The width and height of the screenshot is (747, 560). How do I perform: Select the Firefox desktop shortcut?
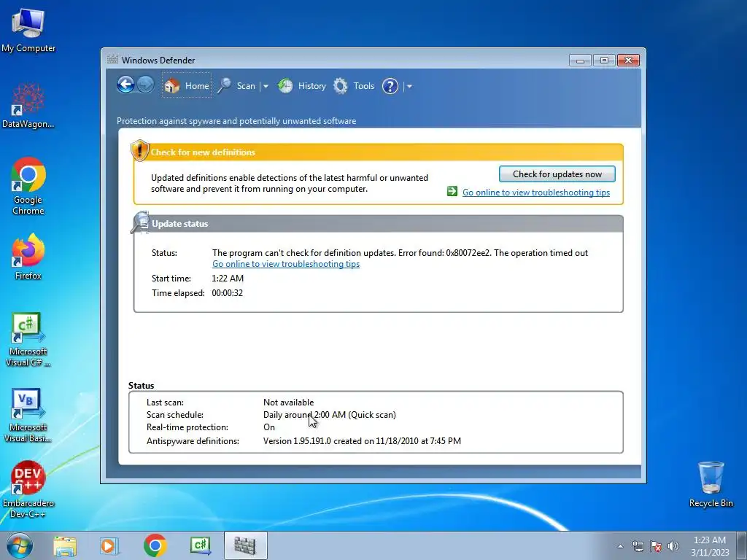[x=28, y=257]
